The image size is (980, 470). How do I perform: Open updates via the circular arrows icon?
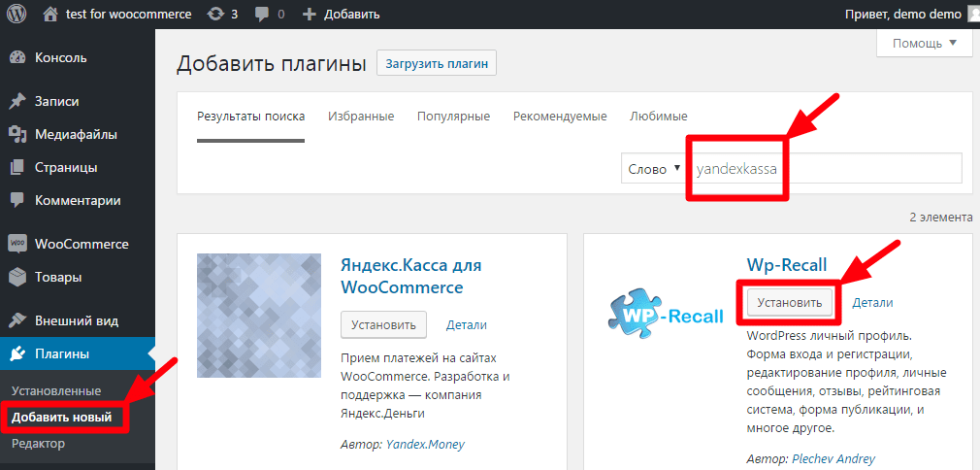click(x=216, y=14)
